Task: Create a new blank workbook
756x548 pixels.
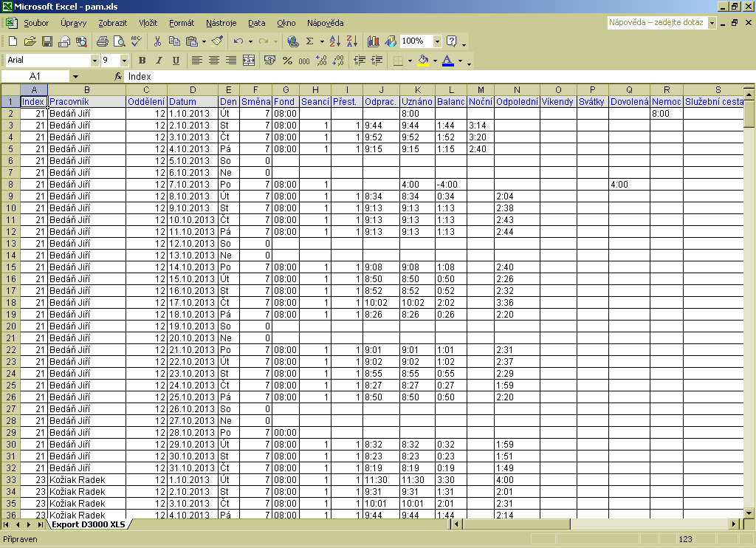Action: [13, 41]
